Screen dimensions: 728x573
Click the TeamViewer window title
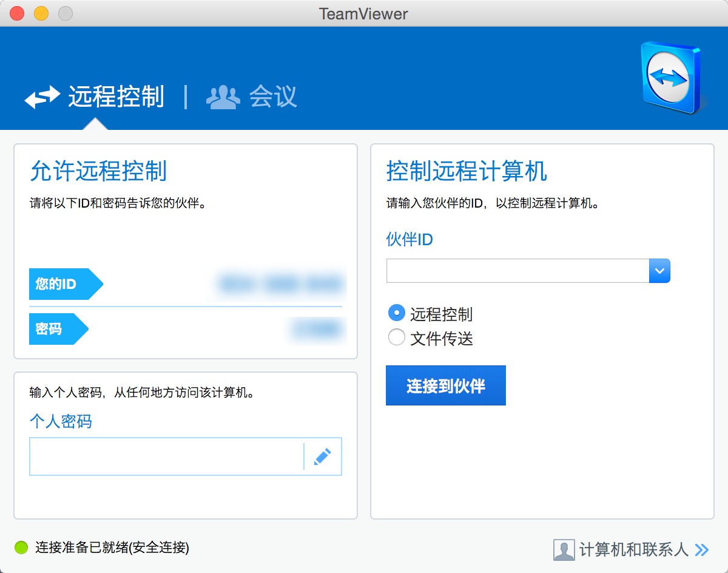tap(364, 13)
